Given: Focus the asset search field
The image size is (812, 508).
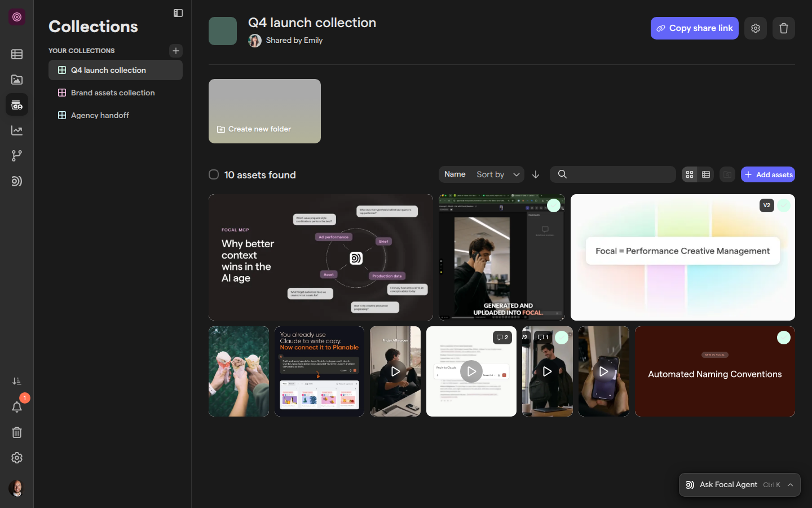Looking at the screenshot, I should (613, 174).
